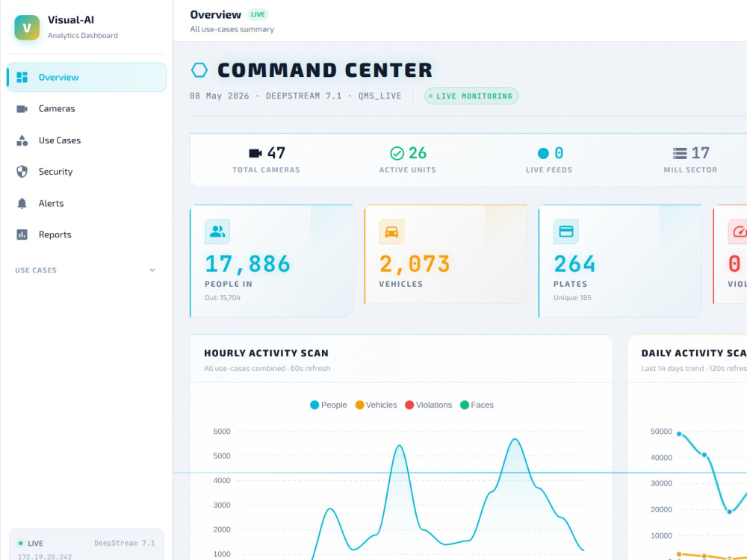
Task: Open the Reports page
Action: pos(87,234)
